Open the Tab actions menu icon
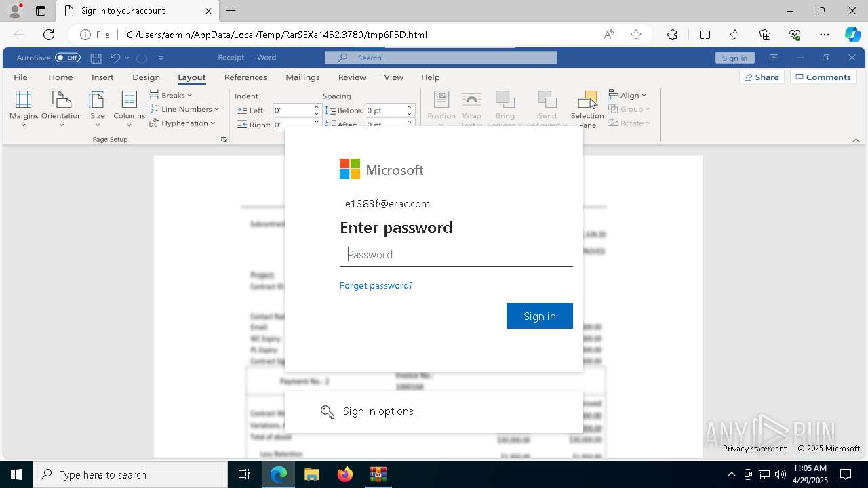 41,11
